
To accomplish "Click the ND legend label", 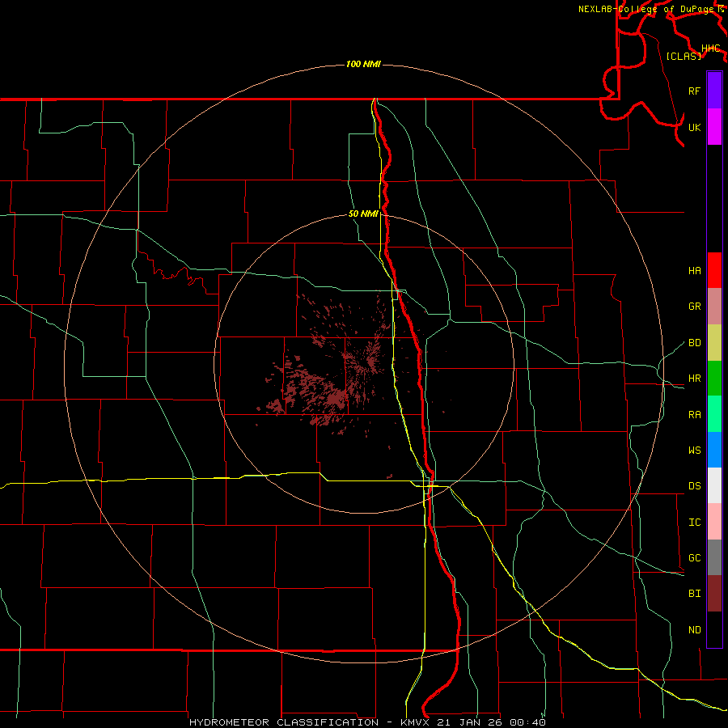I will 694,630.
